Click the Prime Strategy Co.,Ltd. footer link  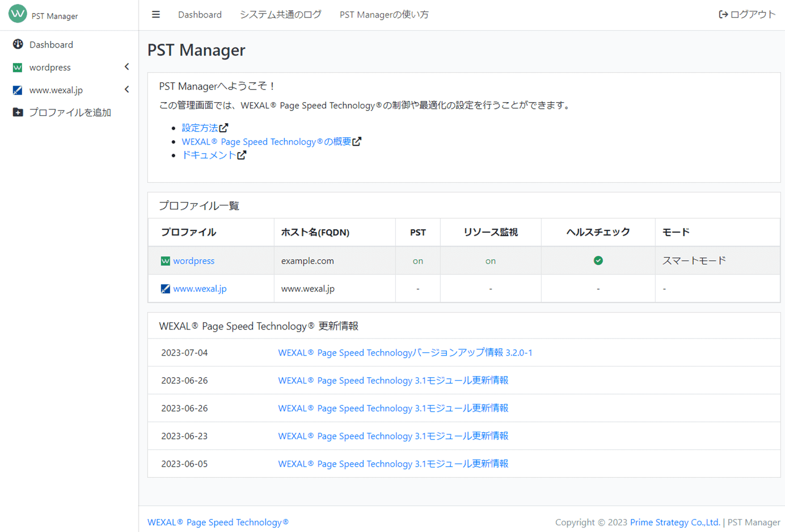[675, 522]
